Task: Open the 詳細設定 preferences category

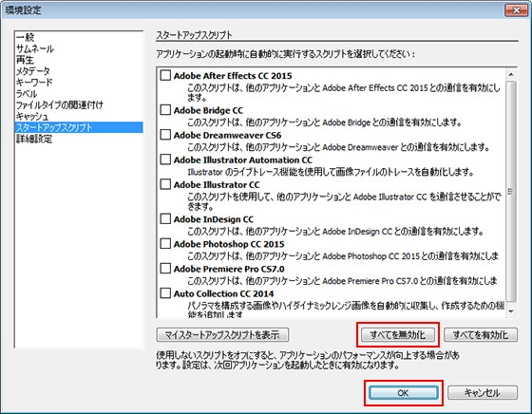Action: pyautogui.click(x=79, y=139)
